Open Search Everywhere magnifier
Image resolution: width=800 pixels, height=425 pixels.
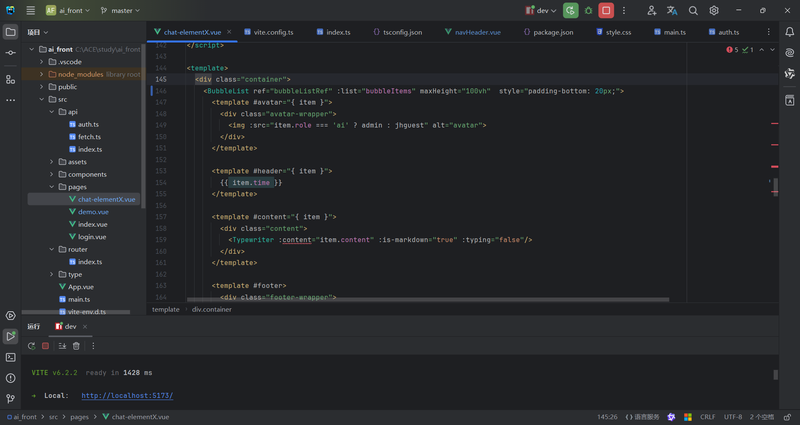click(x=693, y=10)
